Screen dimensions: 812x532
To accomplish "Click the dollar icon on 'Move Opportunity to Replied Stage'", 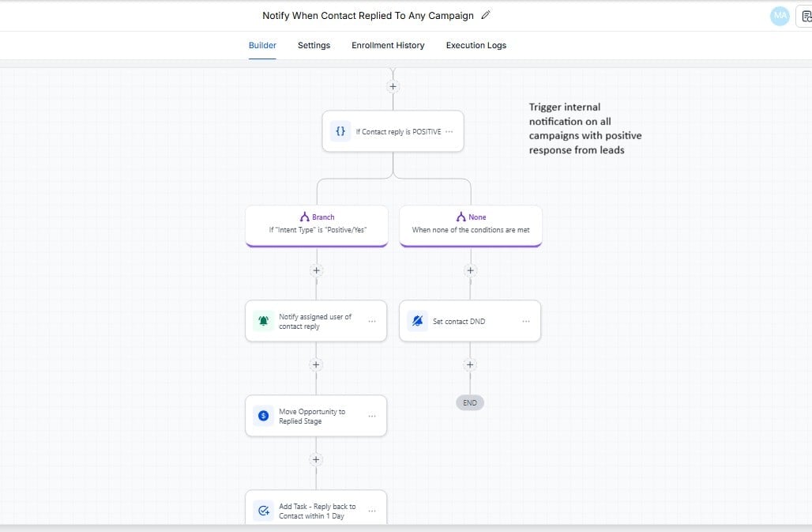I will [x=262, y=416].
